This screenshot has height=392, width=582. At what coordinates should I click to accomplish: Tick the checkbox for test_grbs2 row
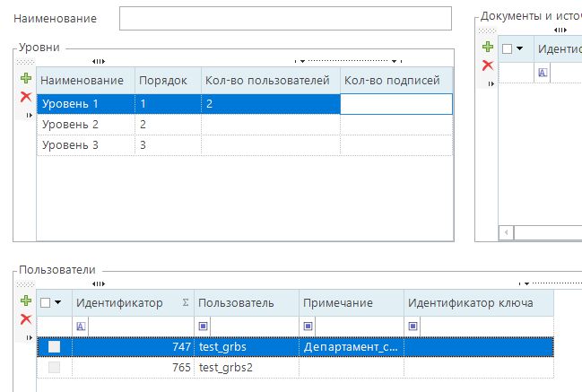55,367
